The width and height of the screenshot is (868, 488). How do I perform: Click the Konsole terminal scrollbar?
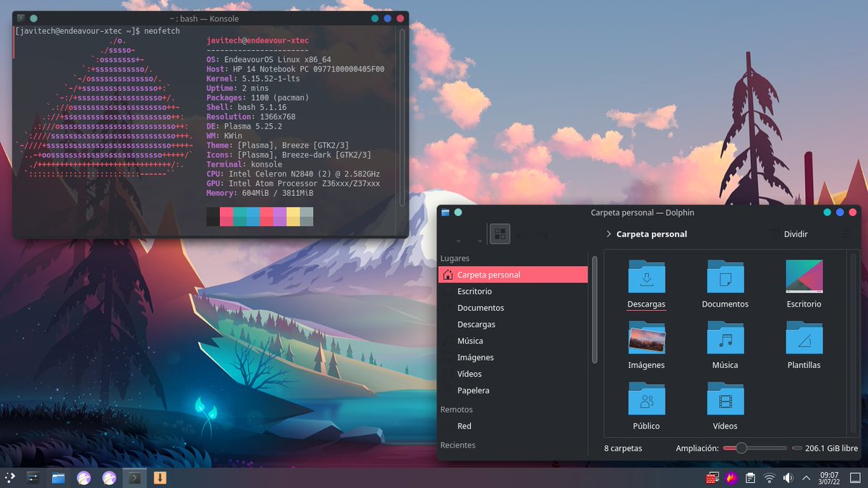(x=402, y=117)
